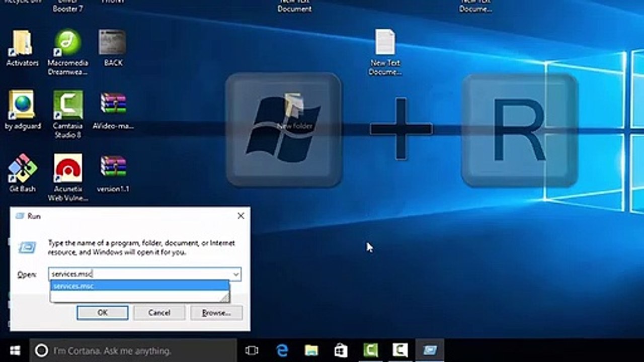Open the Store from the taskbar
The width and height of the screenshot is (644, 362).
point(341,350)
